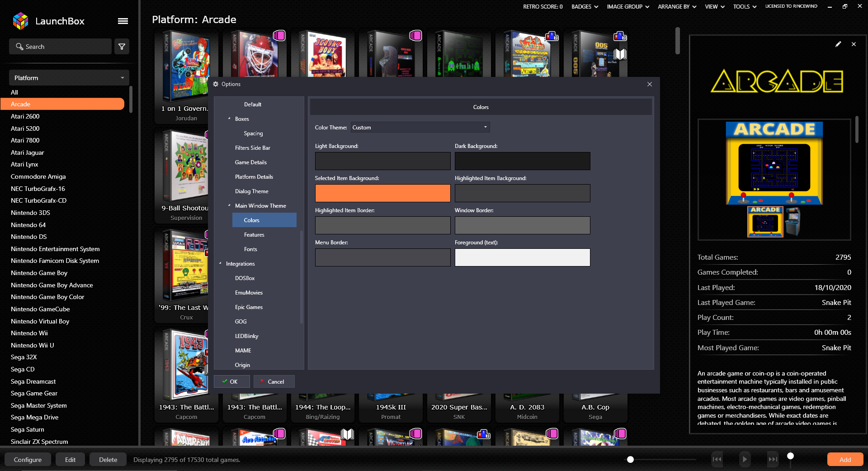
Task: Collapse the Integrations tree node
Action: (x=220, y=263)
